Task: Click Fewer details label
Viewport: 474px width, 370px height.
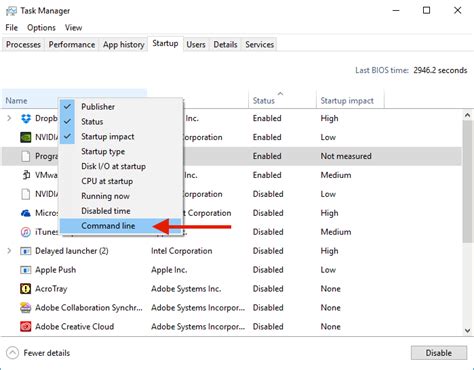Action: pyautogui.click(x=47, y=353)
